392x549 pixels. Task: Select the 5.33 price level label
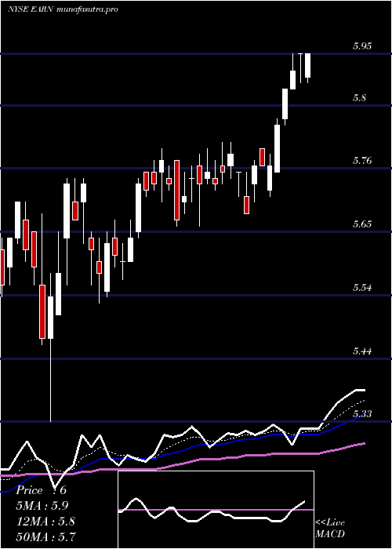[362, 414]
